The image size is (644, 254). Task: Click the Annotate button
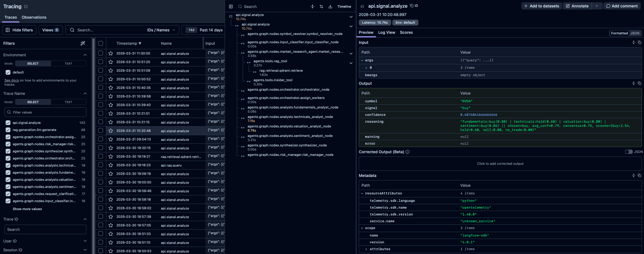coord(577,6)
